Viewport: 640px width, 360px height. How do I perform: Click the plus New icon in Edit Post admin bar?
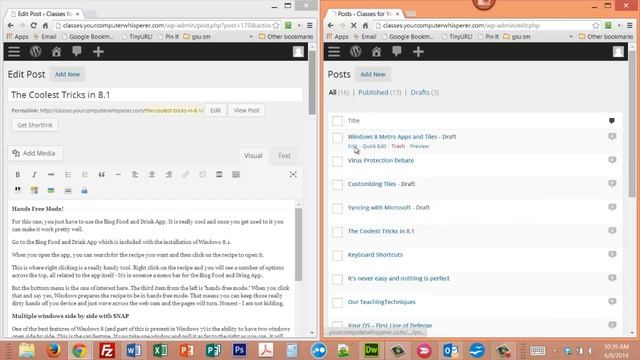coord(98,51)
